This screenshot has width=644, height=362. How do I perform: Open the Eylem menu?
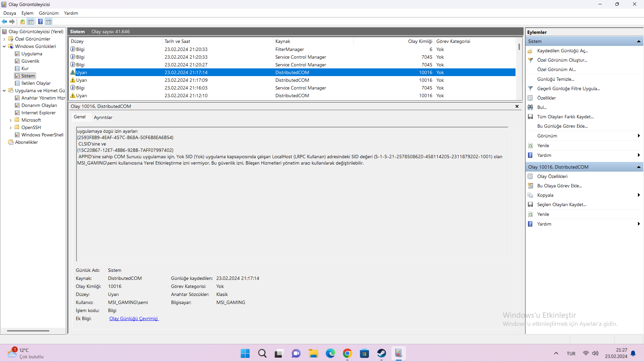point(27,13)
